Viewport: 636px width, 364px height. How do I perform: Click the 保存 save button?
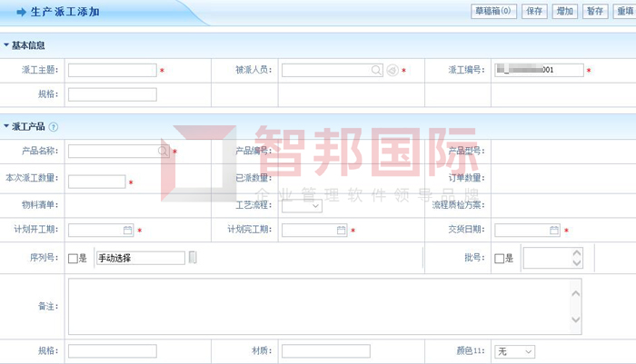coord(534,11)
